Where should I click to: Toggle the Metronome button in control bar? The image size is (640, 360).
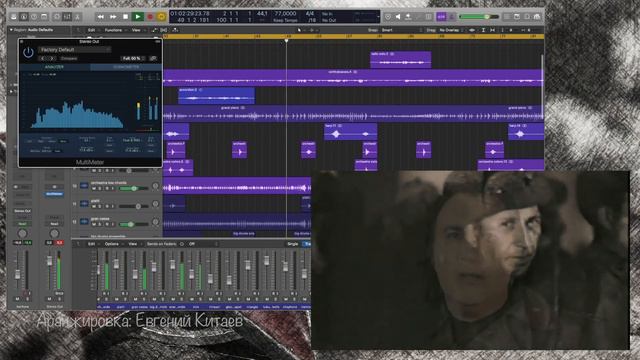point(451,17)
